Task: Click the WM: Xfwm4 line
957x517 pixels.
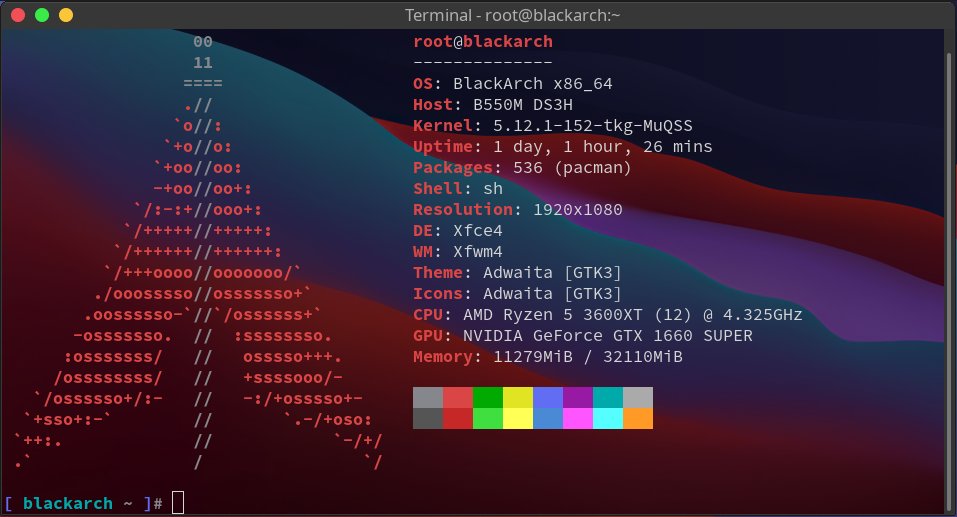Action: click(x=458, y=251)
